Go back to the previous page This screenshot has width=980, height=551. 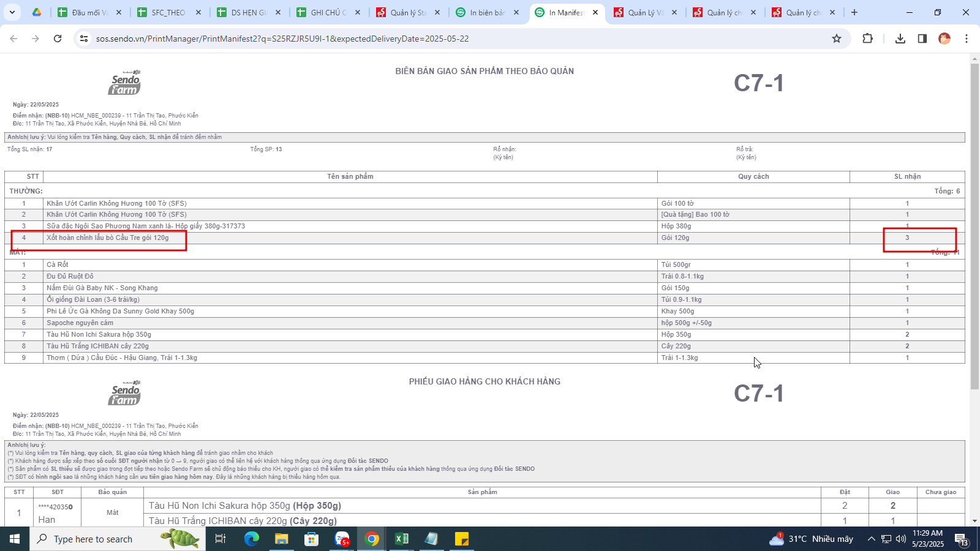click(x=13, y=39)
